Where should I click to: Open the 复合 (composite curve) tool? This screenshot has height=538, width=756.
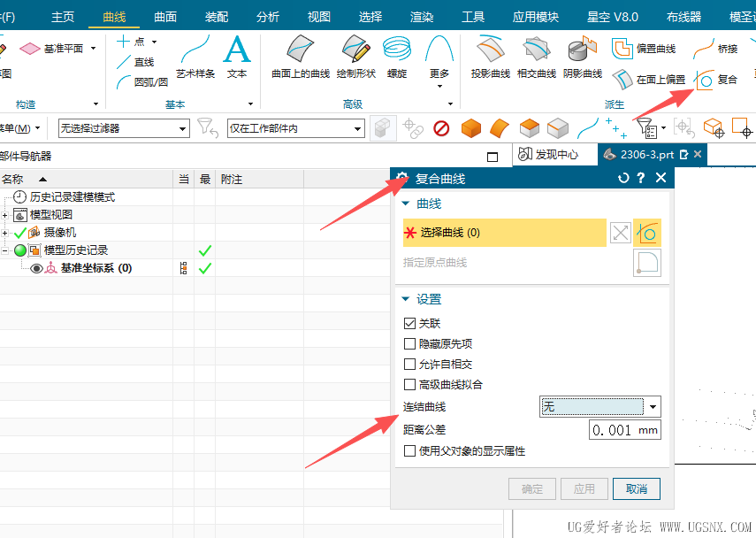(x=717, y=80)
